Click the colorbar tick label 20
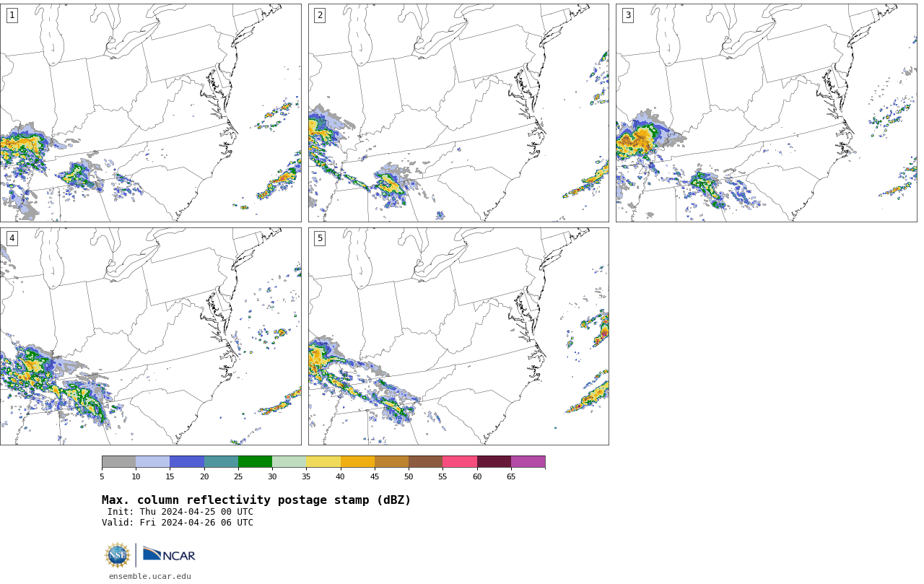This screenshot has height=584, width=924. click(x=204, y=476)
